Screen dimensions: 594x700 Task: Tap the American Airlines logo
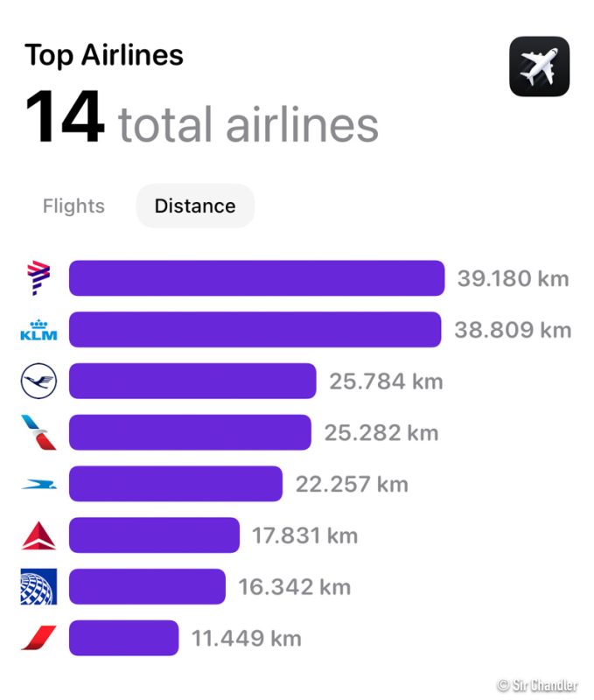[x=38, y=432]
